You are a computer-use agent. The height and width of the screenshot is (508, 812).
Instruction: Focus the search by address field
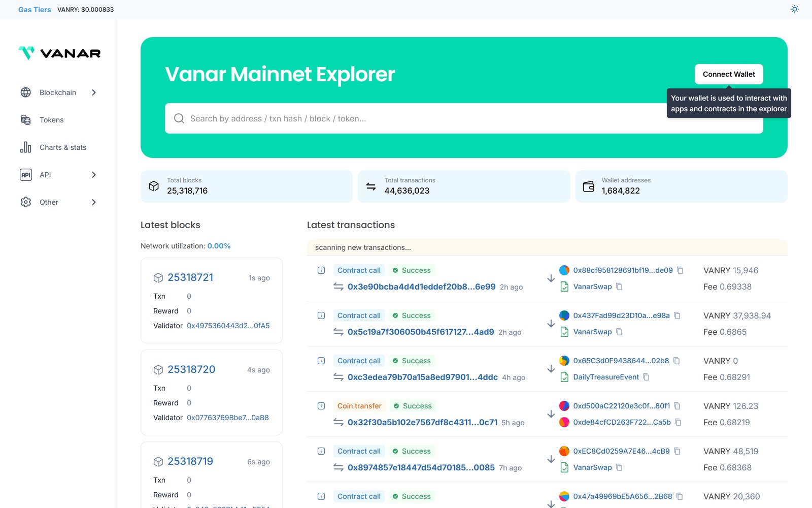click(464, 118)
